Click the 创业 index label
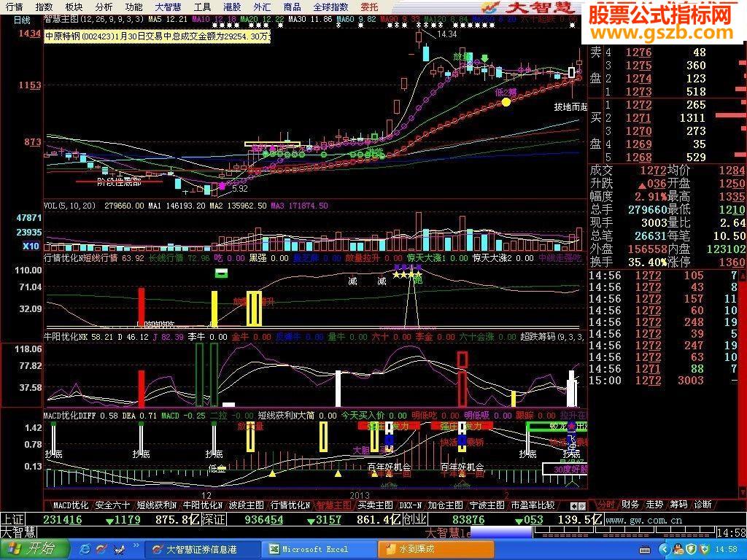The image size is (747, 560). (x=414, y=519)
